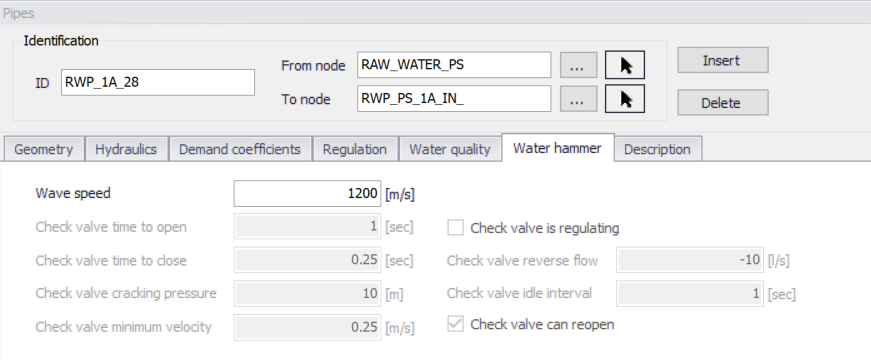
Task: Click the Identification group label
Action: click(61, 41)
